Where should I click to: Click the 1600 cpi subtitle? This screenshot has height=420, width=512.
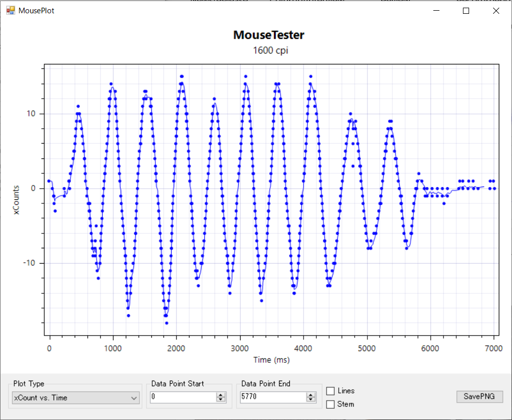pyautogui.click(x=270, y=51)
